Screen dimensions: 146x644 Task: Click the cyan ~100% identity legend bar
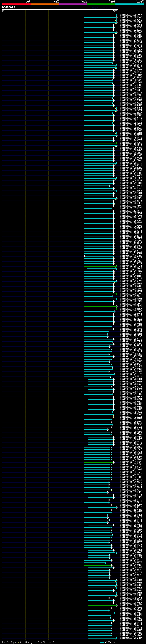pyautogui.click(x=130, y=4)
